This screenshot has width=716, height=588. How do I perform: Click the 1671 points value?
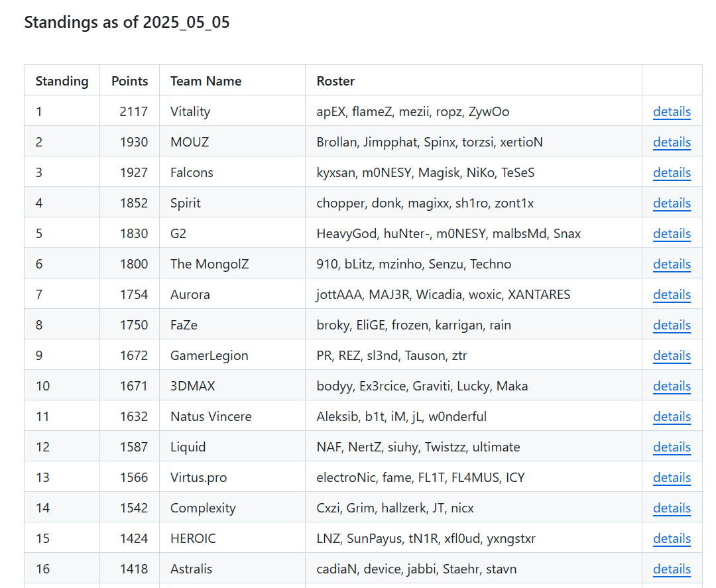click(134, 386)
